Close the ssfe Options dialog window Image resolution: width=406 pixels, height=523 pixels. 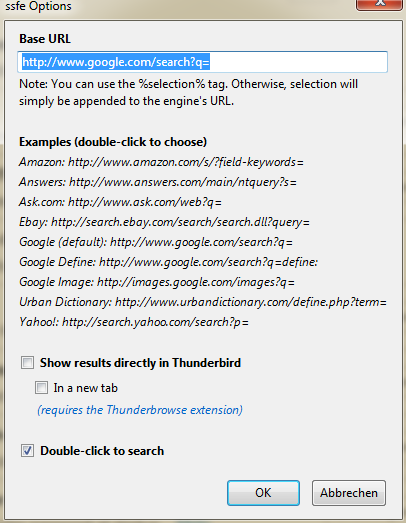point(379,4)
